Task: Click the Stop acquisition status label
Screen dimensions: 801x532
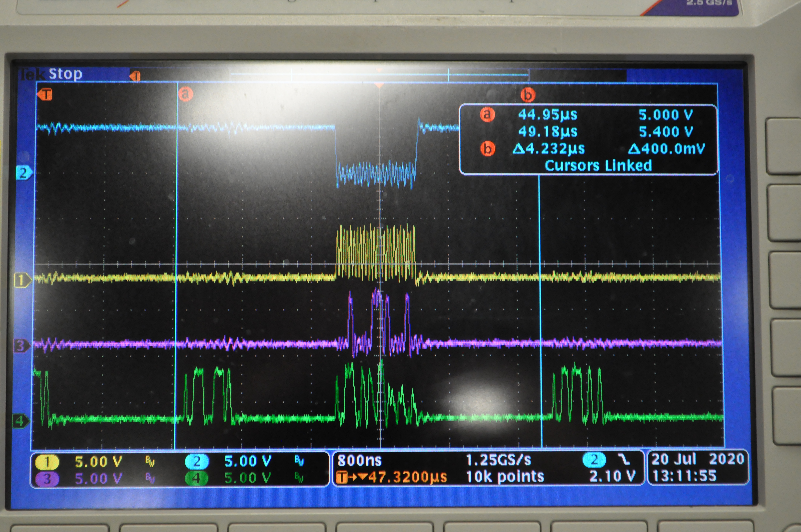Action: point(65,74)
